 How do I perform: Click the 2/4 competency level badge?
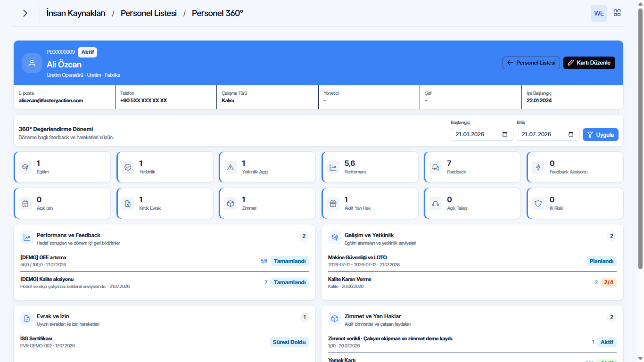click(x=609, y=283)
